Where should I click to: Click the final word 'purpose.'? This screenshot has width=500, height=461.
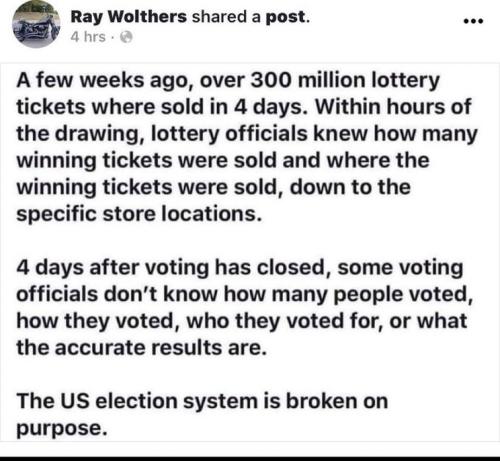(x=62, y=429)
